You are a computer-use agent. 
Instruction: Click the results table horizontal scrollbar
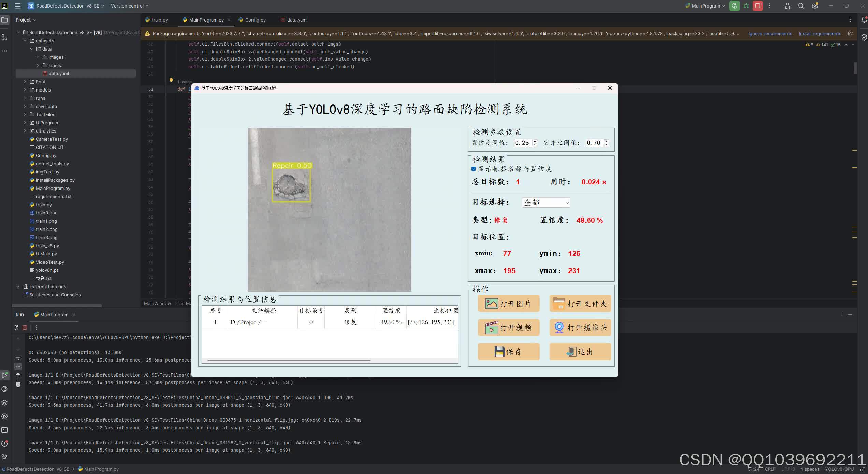289,360
